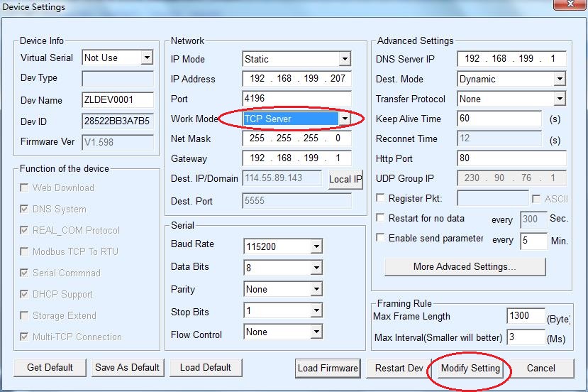Click the Dev Name input field

click(118, 100)
